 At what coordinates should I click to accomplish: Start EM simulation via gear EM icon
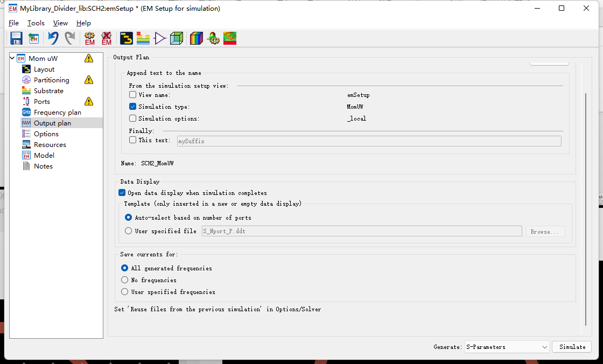[89, 38]
